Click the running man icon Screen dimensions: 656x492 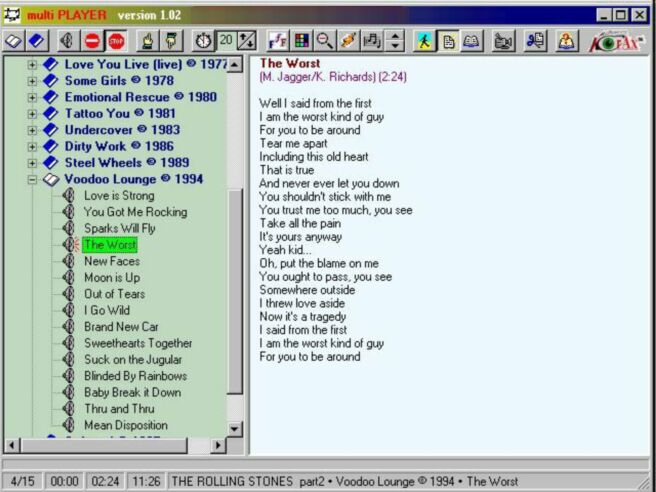click(x=424, y=41)
